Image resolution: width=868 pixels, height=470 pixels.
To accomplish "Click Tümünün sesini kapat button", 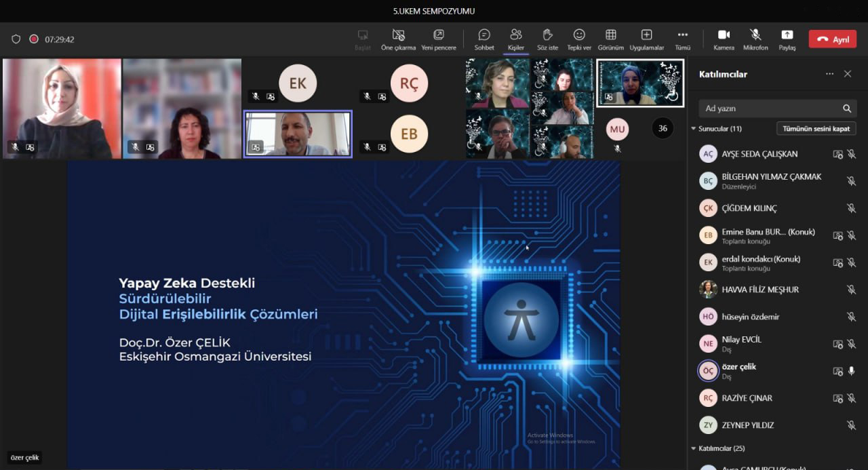I will [x=816, y=129].
